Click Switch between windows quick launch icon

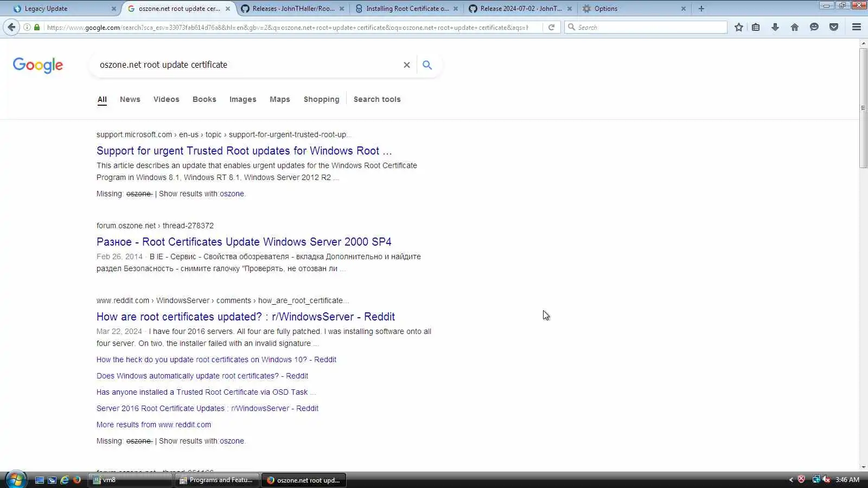[52, 480]
